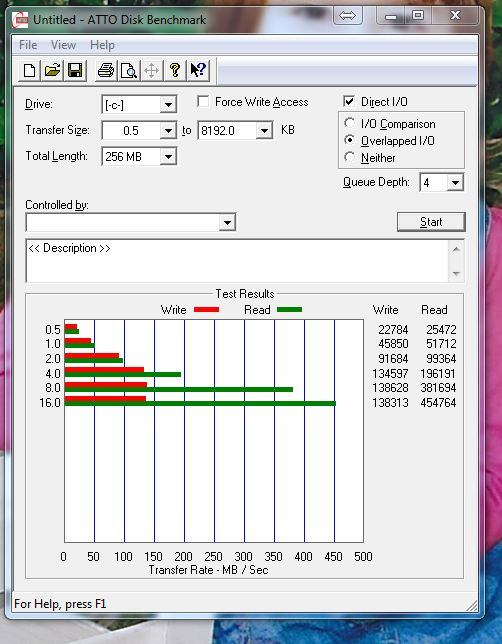Open Print Preview toolbar icon
This screenshot has width=502, height=644.
(129, 70)
